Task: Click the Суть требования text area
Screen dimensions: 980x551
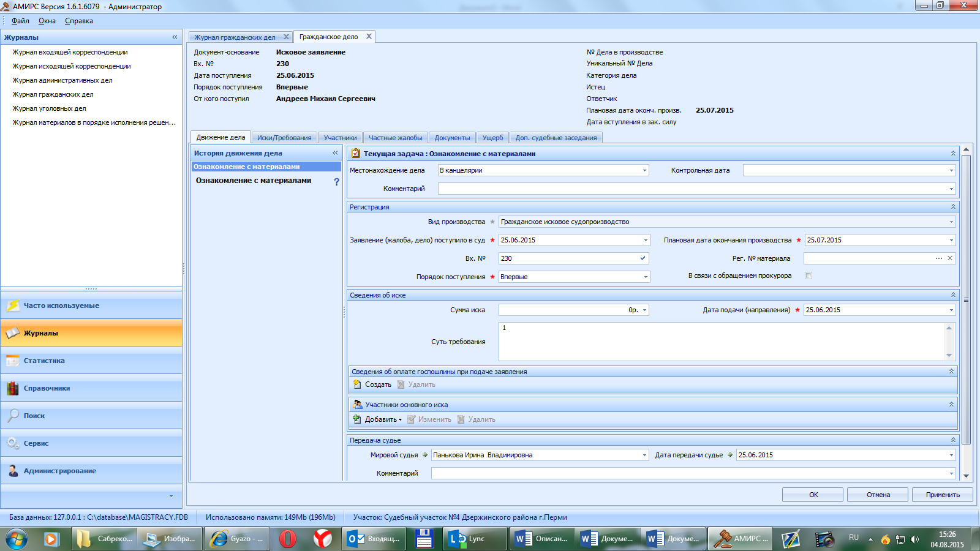Action: pos(722,342)
